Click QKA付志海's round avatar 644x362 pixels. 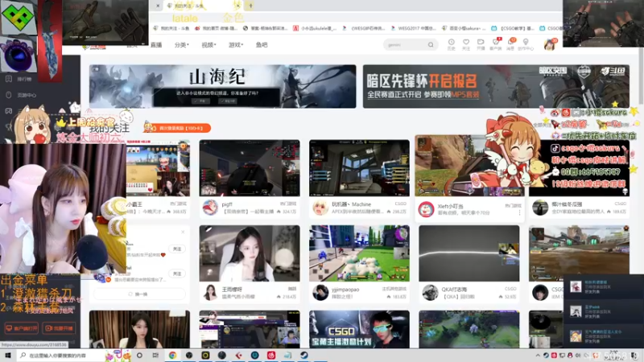(x=430, y=292)
